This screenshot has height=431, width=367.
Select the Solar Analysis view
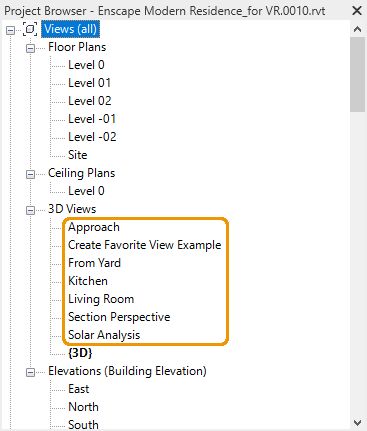pos(104,335)
